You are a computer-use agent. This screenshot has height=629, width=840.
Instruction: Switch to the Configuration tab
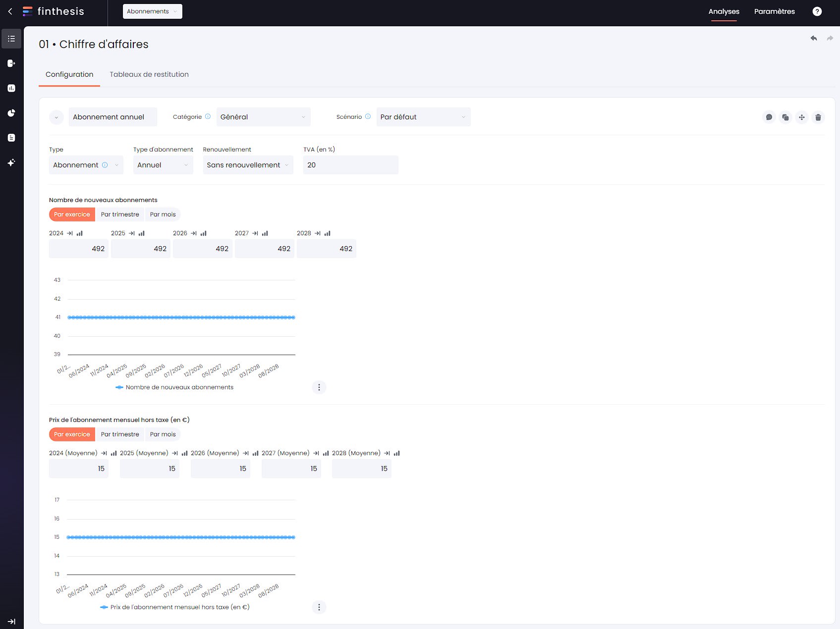(69, 74)
